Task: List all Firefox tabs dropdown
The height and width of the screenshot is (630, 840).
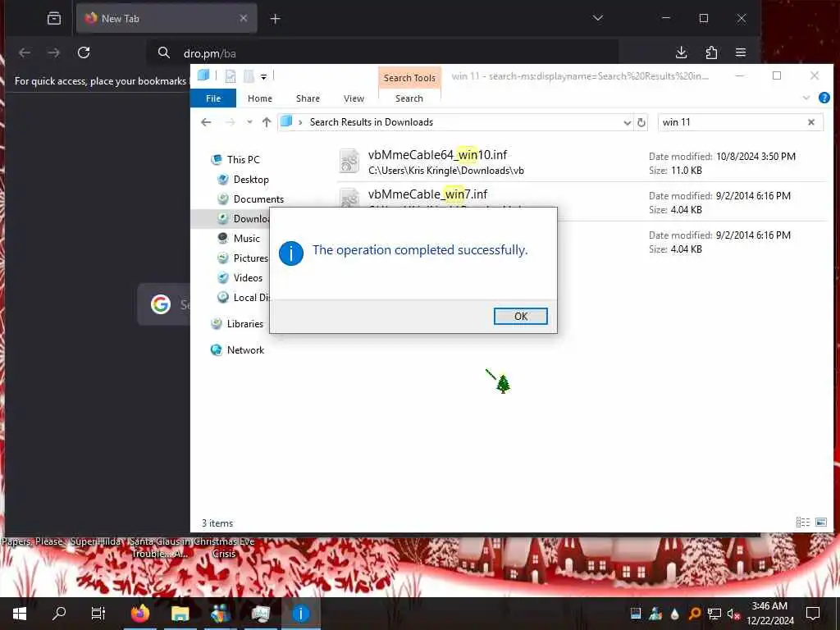Action: pos(598,18)
